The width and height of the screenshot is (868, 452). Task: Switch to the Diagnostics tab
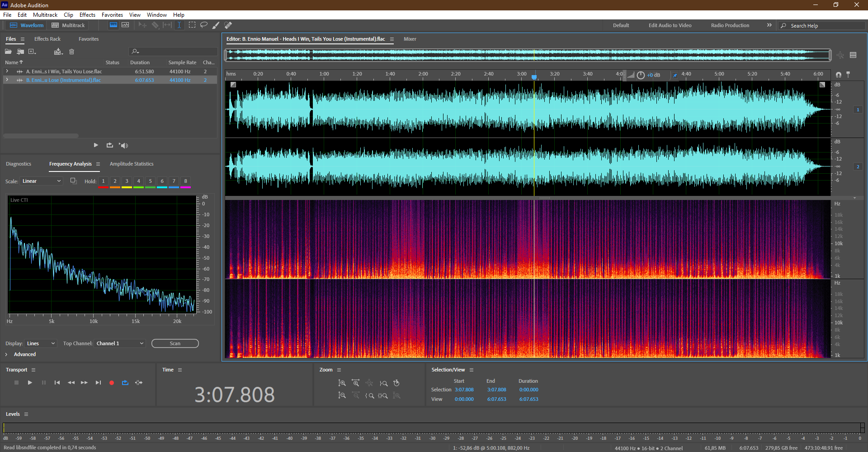tap(19, 164)
